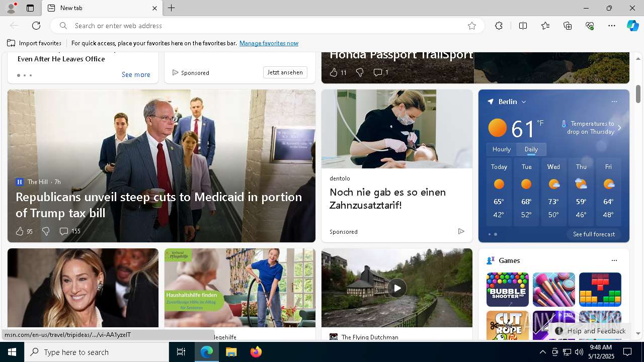The width and height of the screenshot is (644, 362).
Task: Click See full forecast link
Action: [594, 234]
